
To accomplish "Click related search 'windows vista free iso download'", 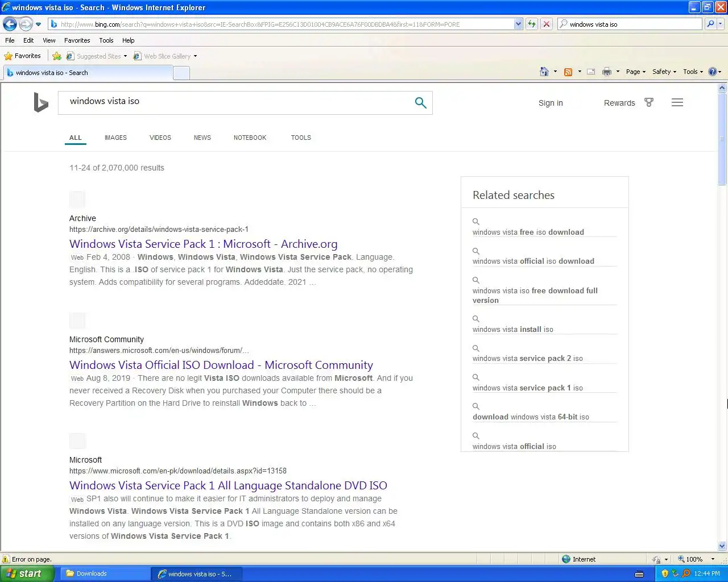I will coord(528,232).
